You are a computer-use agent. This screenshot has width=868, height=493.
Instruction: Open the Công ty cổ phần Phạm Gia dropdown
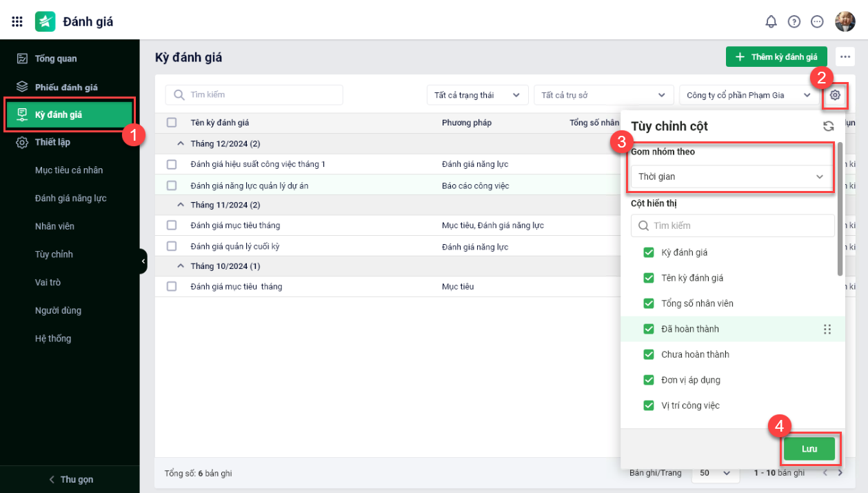749,95
